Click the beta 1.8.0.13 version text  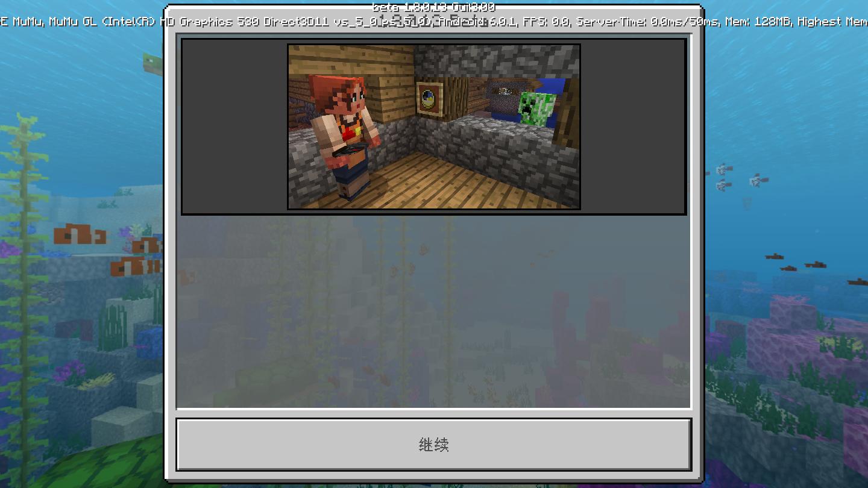(x=433, y=7)
